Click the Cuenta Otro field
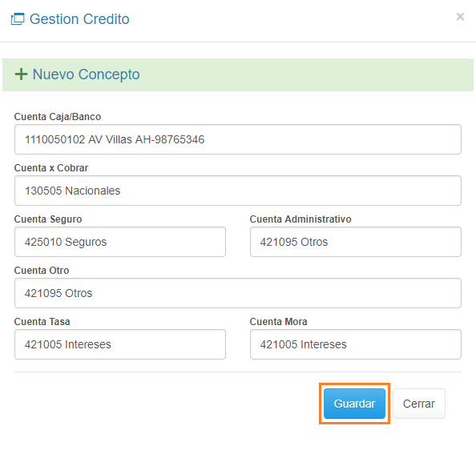This screenshot has width=476, height=458. pyautogui.click(x=238, y=293)
